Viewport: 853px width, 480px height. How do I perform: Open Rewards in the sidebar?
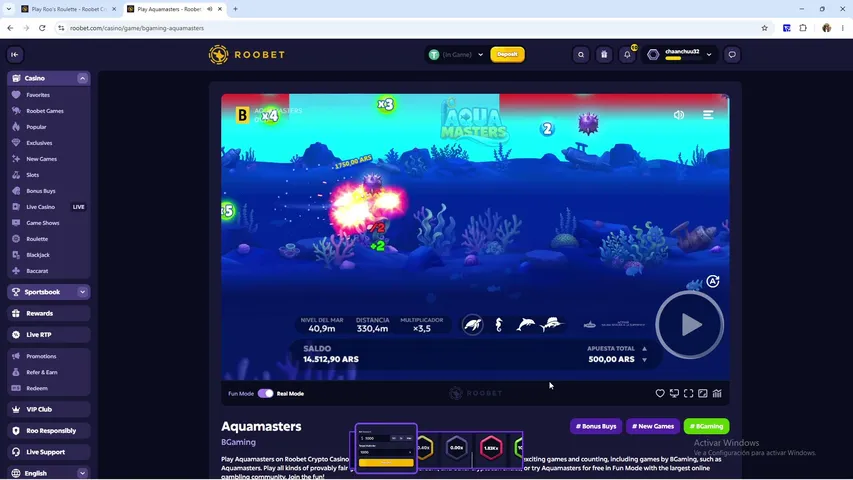[48, 313]
